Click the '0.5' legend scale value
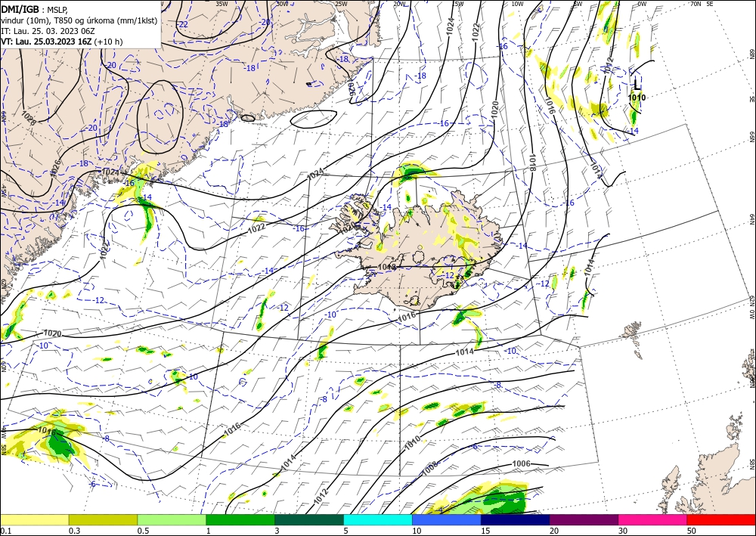The width and height of the screenshot is (756, 536). 143,531
